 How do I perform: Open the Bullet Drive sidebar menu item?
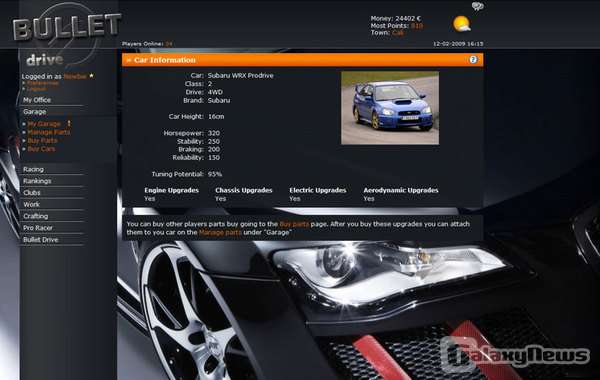pos(41,240)
